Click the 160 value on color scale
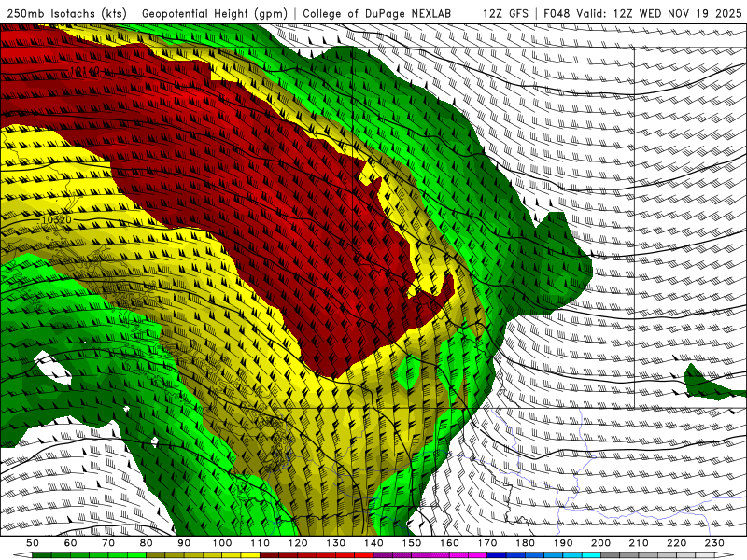The width and height of the screenshot is (747, 560). point(449,543)
